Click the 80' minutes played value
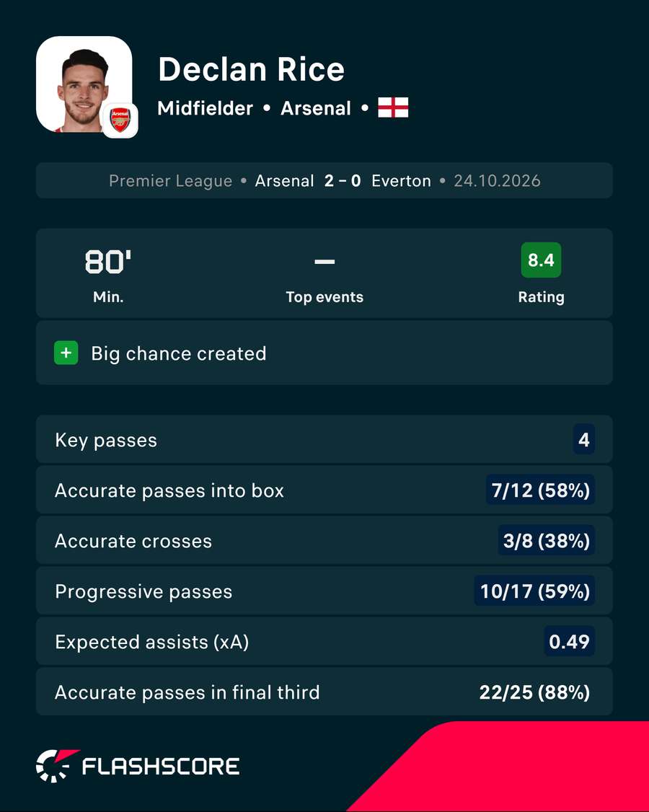 [x=108, y=262]
